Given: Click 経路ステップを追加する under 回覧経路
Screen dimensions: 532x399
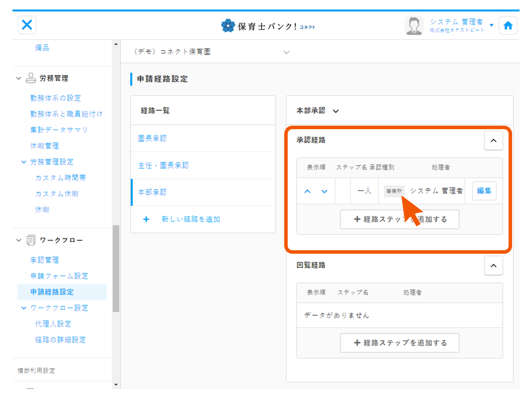Looking at the screenshot, I should tap(399, 343).
